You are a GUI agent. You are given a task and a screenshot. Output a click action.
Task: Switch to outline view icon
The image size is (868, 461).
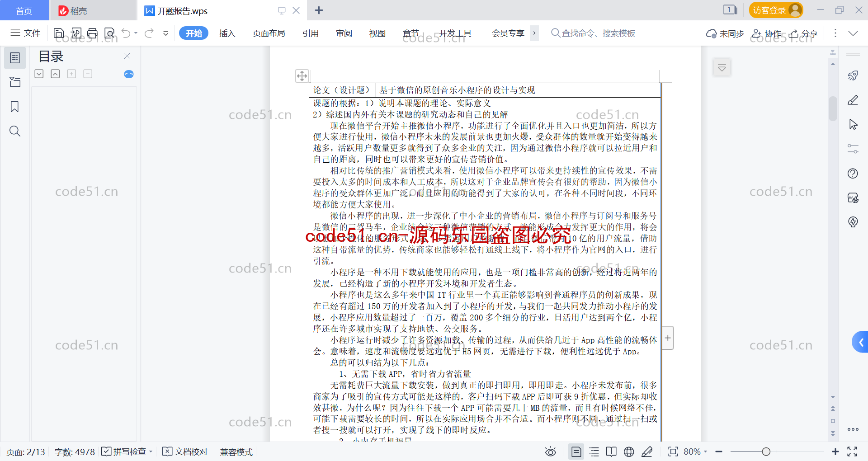pyautogui.click(x=594, y=452)
